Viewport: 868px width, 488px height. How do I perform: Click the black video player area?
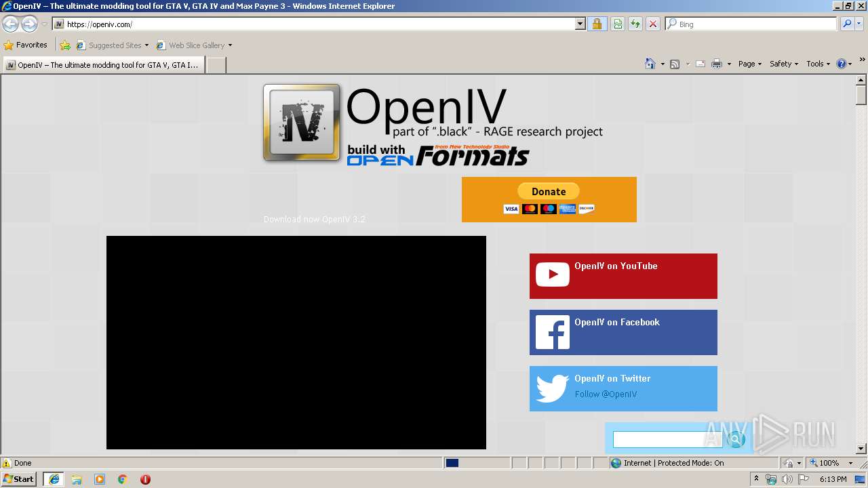(x=296, y=342)
